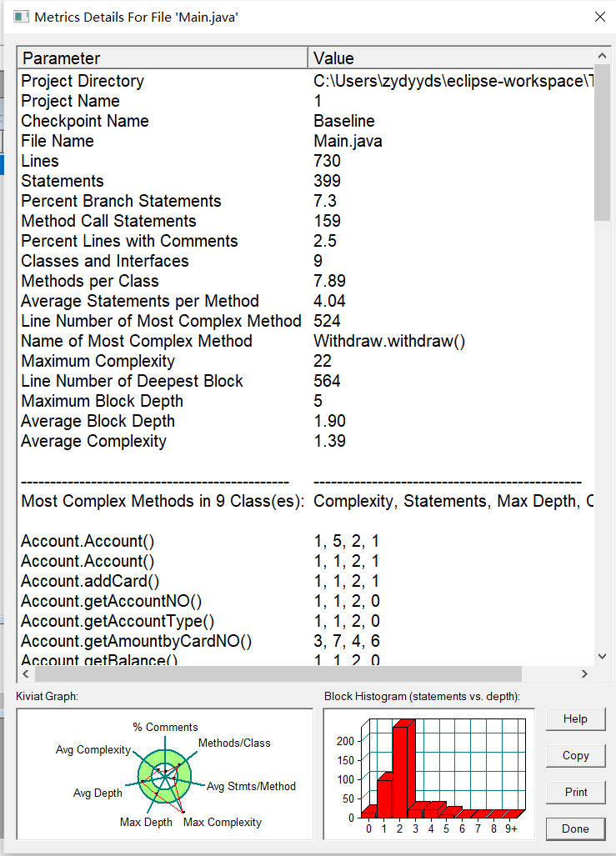Click the window icon in title bar

click(x=22, y=17)
